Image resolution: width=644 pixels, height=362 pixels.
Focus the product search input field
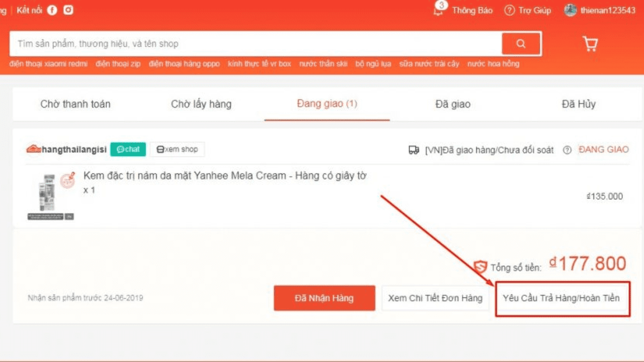pos(252,44)
